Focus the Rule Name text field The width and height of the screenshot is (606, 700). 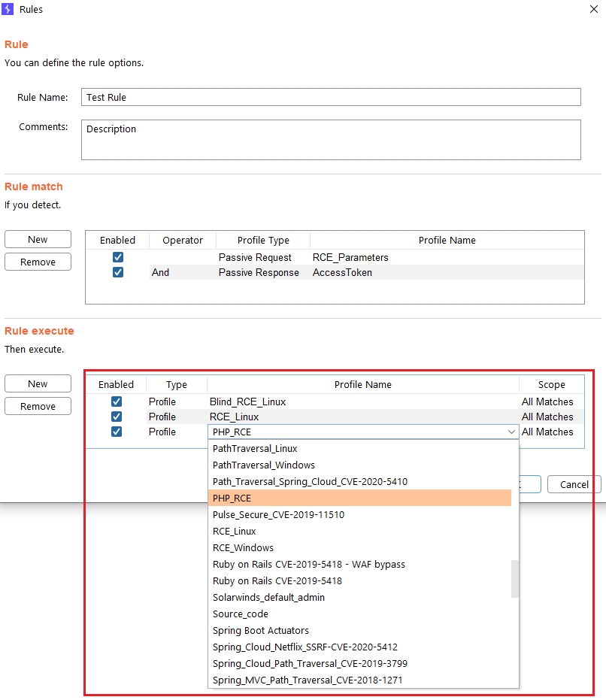(x=331, y=97)
